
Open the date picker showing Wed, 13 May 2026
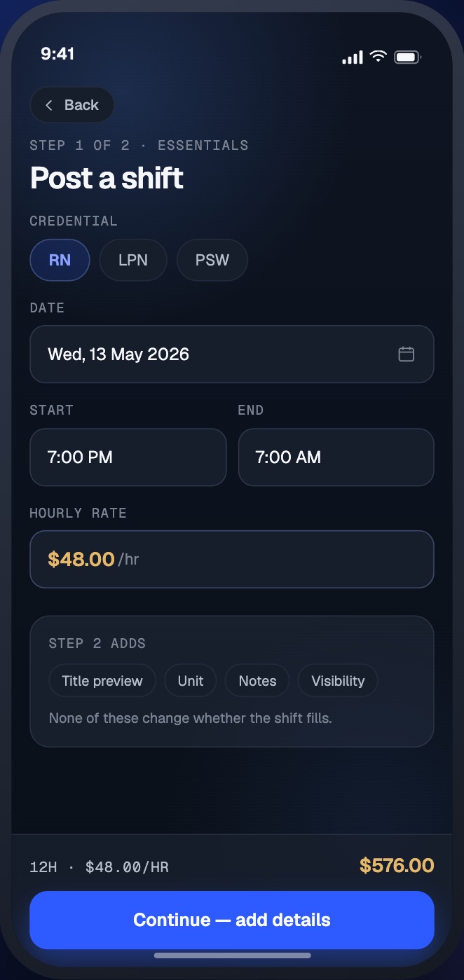pos(232,354)
